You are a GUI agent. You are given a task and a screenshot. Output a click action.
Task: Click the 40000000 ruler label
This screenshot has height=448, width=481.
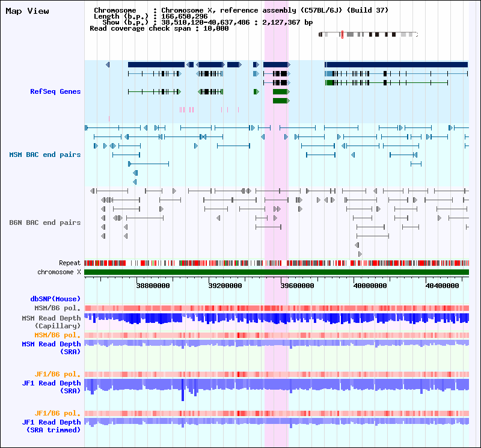[x=370, y=286]
